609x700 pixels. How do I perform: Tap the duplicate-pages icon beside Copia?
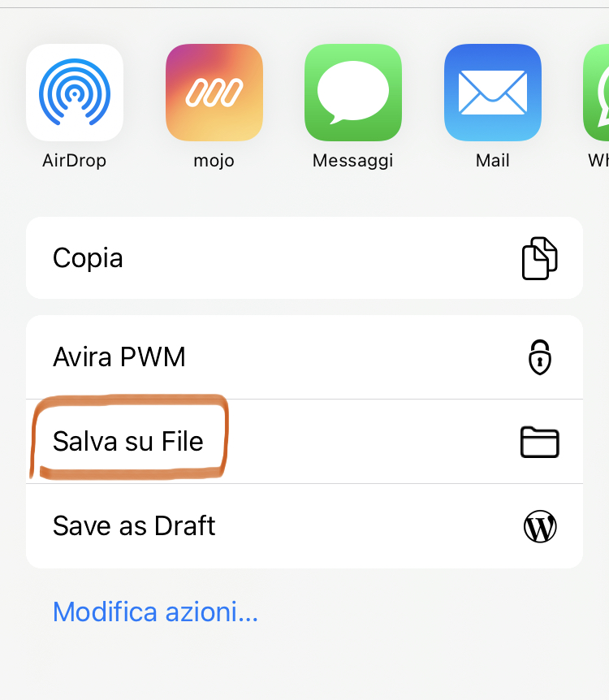pyautogui.click(x=539, y=258)
